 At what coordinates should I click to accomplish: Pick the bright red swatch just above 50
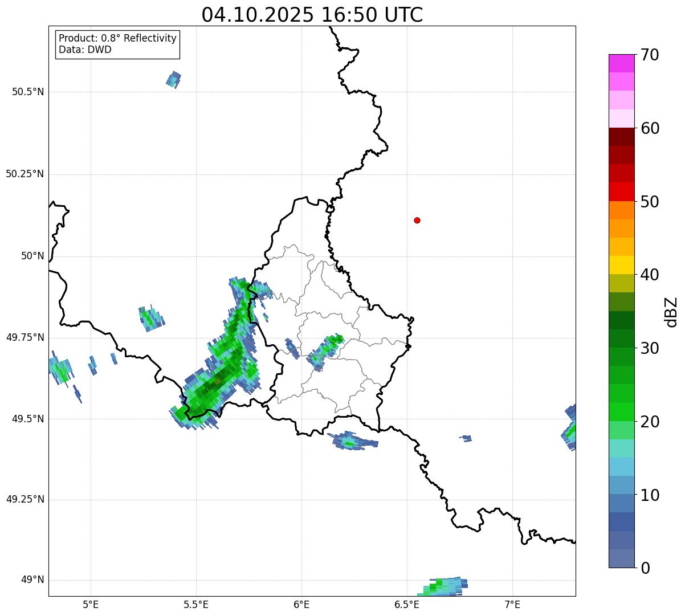[x=621, y=191]
